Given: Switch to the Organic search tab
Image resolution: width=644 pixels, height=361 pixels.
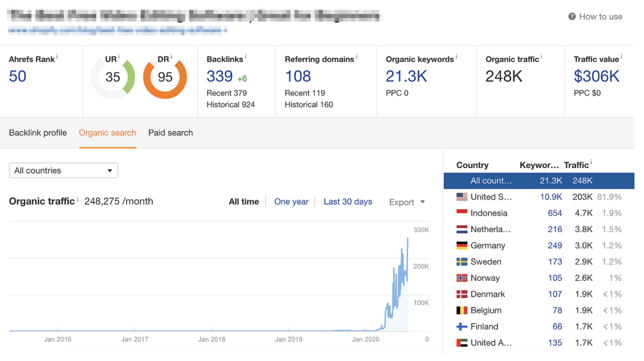Looking at the screenshot, I should 107,133.
